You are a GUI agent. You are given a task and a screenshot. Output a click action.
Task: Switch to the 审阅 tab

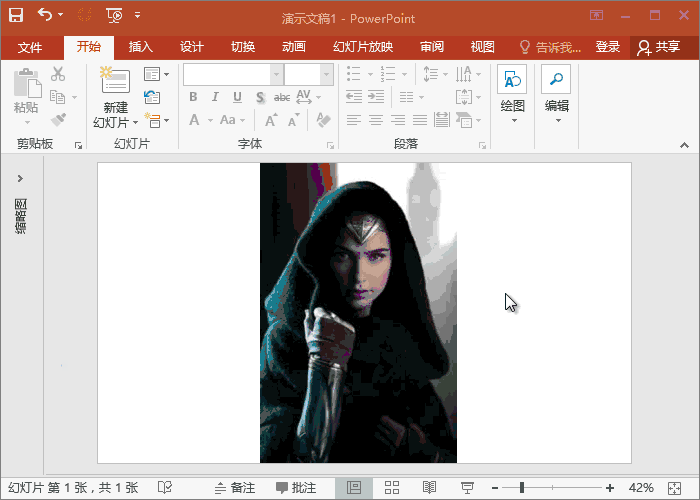coord(432,47)
